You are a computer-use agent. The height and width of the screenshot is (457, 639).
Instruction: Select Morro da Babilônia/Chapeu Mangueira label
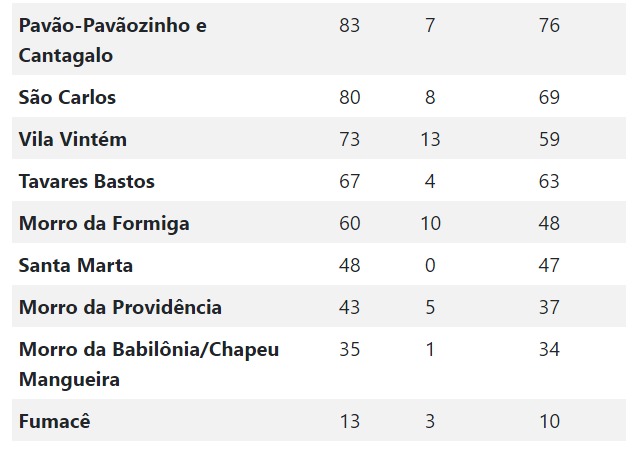(x=149, y=364)
